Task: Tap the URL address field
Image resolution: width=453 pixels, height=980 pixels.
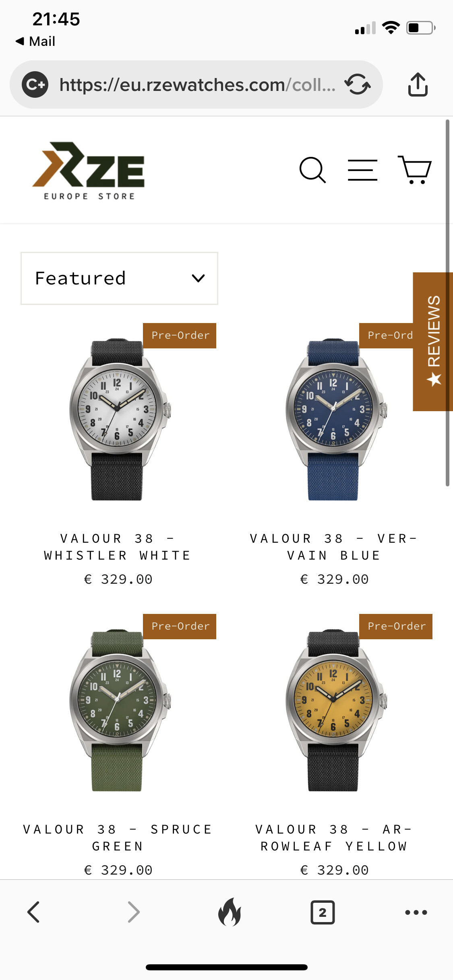Action: (x=197, y=84)
